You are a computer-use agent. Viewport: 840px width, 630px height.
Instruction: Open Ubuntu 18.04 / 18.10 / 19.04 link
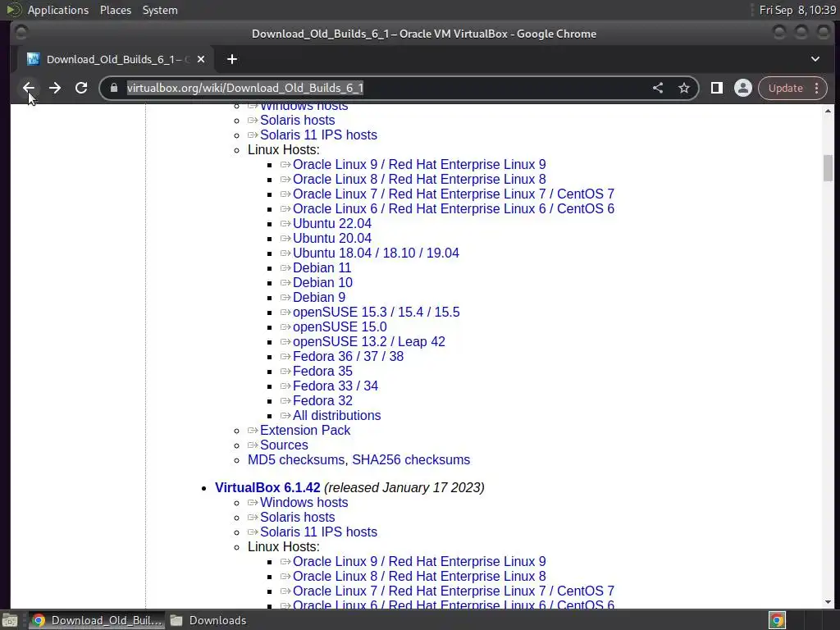click(x=376, y=253)
